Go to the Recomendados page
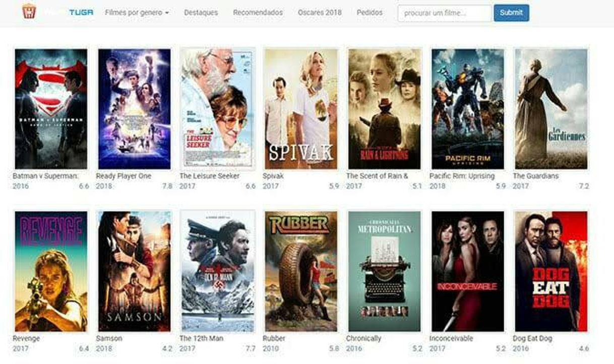Image resolution: width=614 pixels, height=364 pixels. (x=258, y=13)
